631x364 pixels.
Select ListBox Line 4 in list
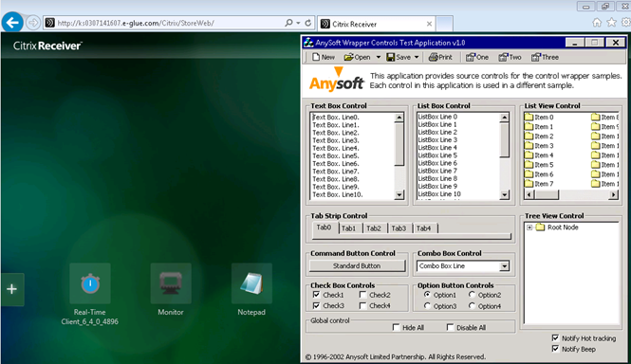coord(437,148)
